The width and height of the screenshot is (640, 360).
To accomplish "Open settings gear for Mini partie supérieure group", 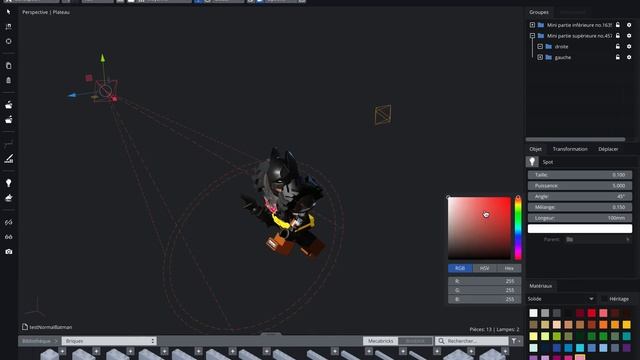I will pyautogui.click(x=629, y=36).
